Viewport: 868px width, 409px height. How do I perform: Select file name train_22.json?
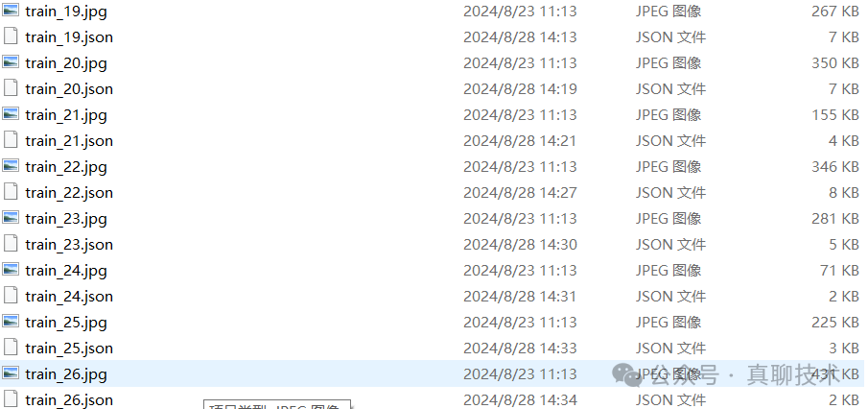coord(69,193)
